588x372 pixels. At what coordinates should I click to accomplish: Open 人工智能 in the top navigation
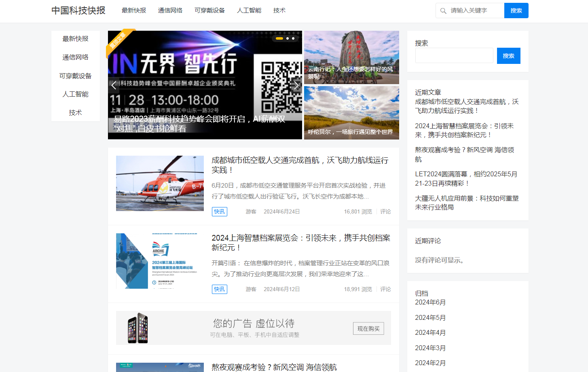point(249,11)
